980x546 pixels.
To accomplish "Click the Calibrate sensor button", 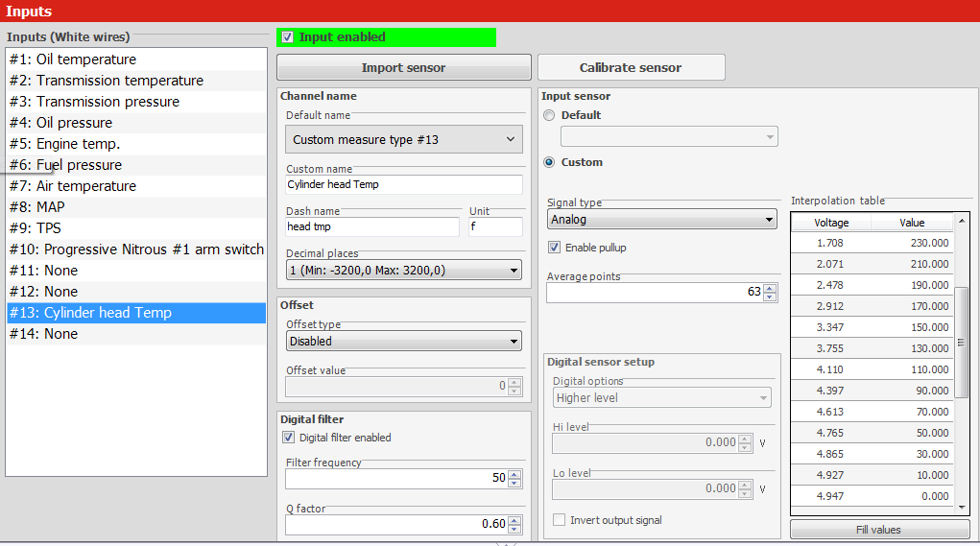I will [631, 68].
